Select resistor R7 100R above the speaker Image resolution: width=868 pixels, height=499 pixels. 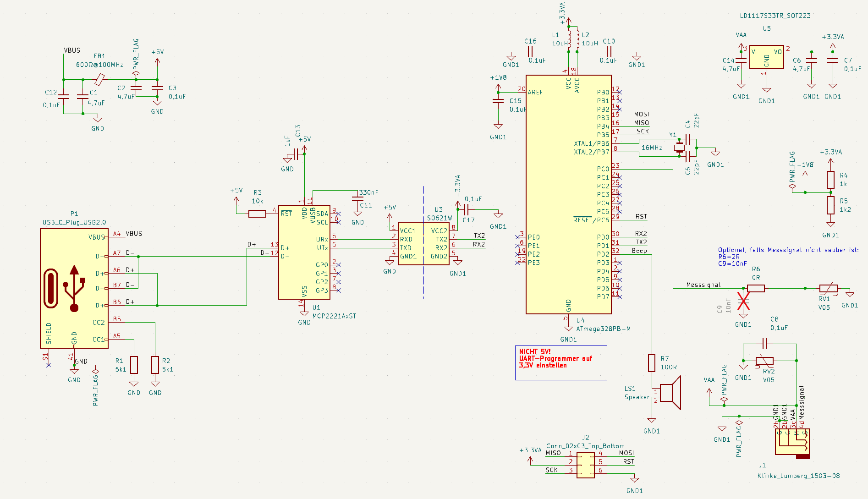tap(651, 363)
